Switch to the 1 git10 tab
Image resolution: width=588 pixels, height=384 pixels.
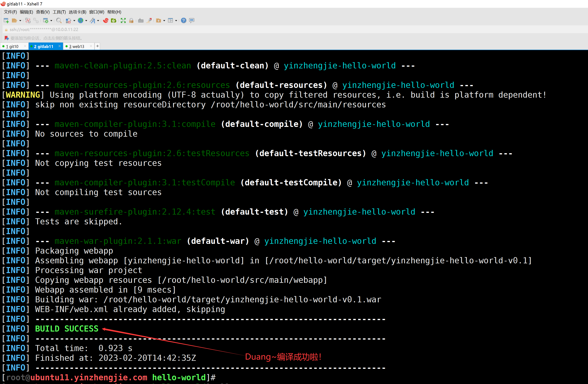tap(12, 46)
